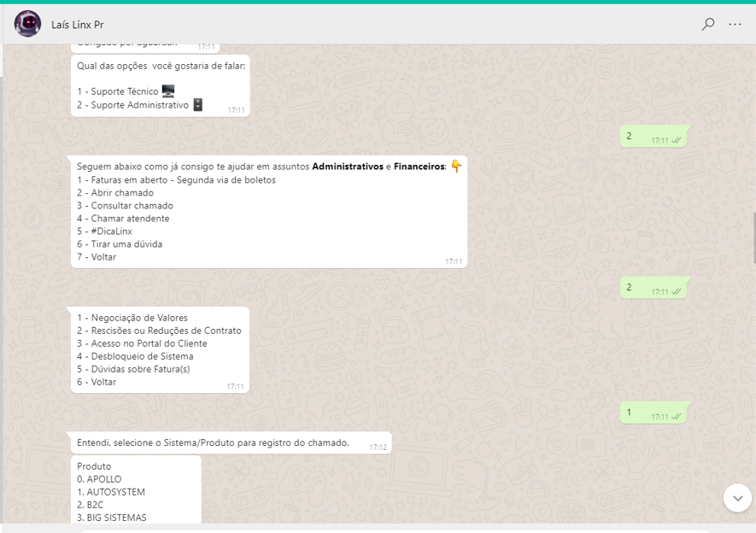The width and height of the screenshot is (756, 533).
Task: Open the chat search magnifier icon
Action: [708, 24]
